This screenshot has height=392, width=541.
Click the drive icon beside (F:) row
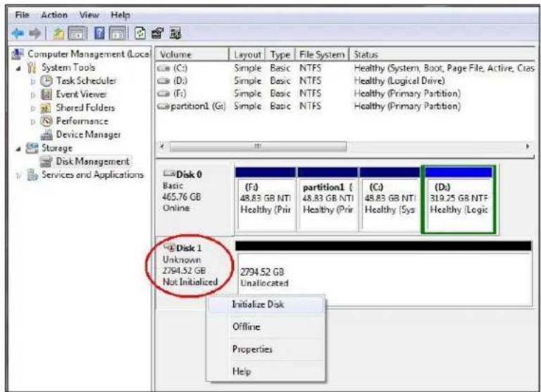click(x=163, y=94)
